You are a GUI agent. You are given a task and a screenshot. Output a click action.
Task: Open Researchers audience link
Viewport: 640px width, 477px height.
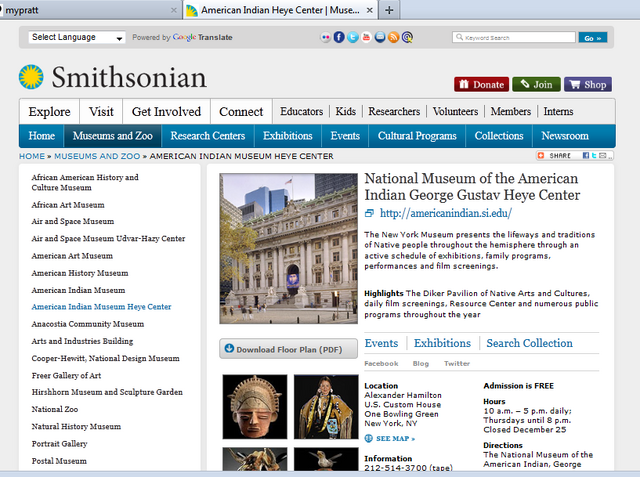tap(394, 111)
